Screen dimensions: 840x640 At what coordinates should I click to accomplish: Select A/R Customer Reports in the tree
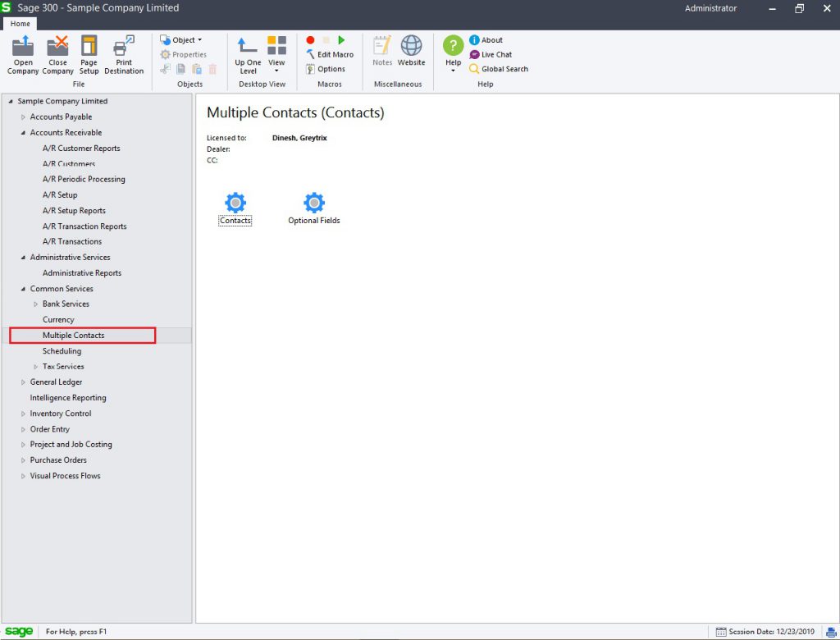click(x=81, y=148)
